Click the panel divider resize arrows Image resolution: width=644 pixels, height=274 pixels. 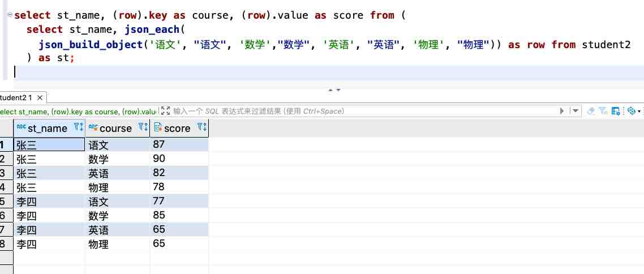coord(334,89)
